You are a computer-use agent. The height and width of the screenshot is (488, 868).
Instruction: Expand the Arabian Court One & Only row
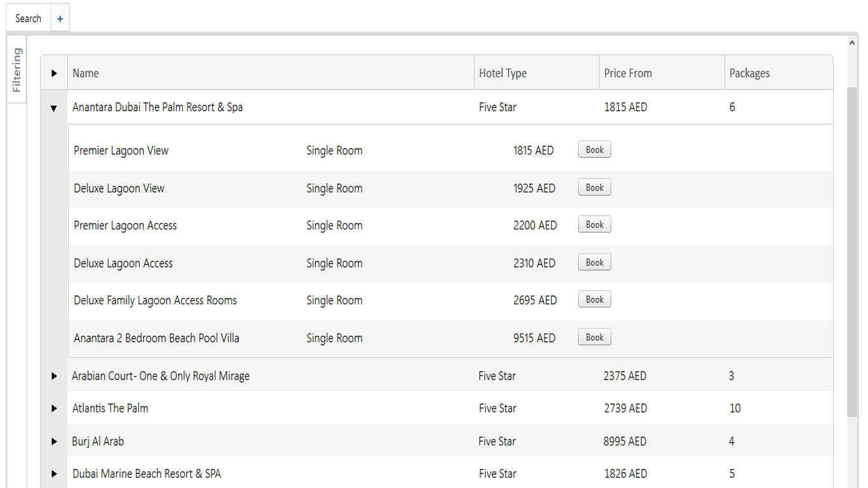(54, 376)
